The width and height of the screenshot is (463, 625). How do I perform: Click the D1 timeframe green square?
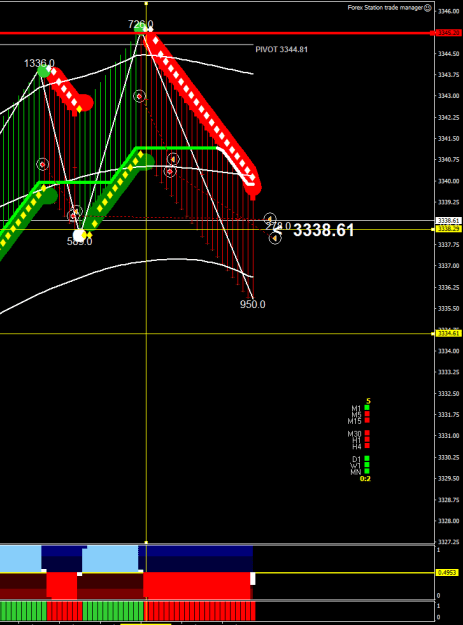367,458
